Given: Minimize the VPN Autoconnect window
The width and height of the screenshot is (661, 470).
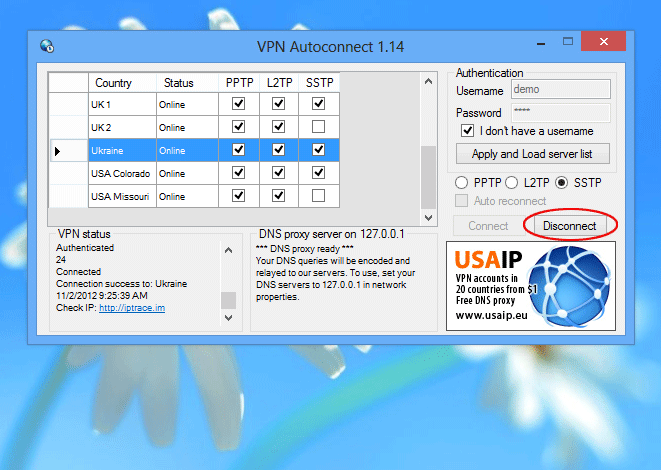Looking at the screenshot, I should point(542,43).
